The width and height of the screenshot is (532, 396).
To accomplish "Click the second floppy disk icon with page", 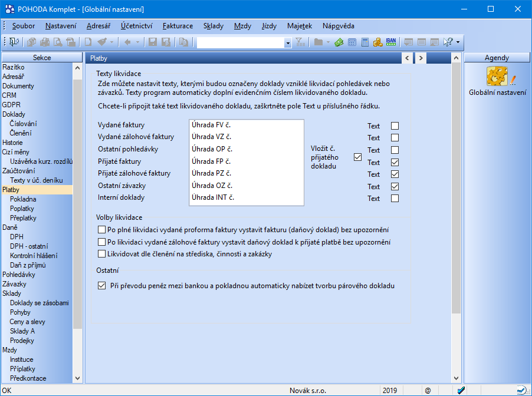I will [x=166, y=42].
